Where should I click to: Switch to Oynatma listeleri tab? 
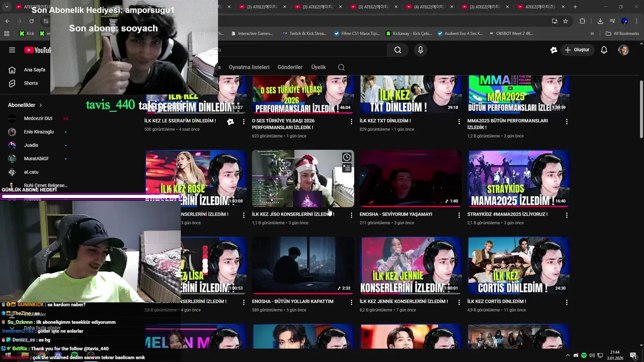249,67
